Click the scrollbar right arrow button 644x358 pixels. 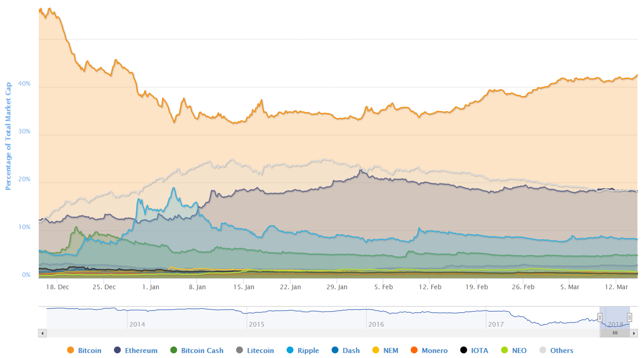pos(634,333)
